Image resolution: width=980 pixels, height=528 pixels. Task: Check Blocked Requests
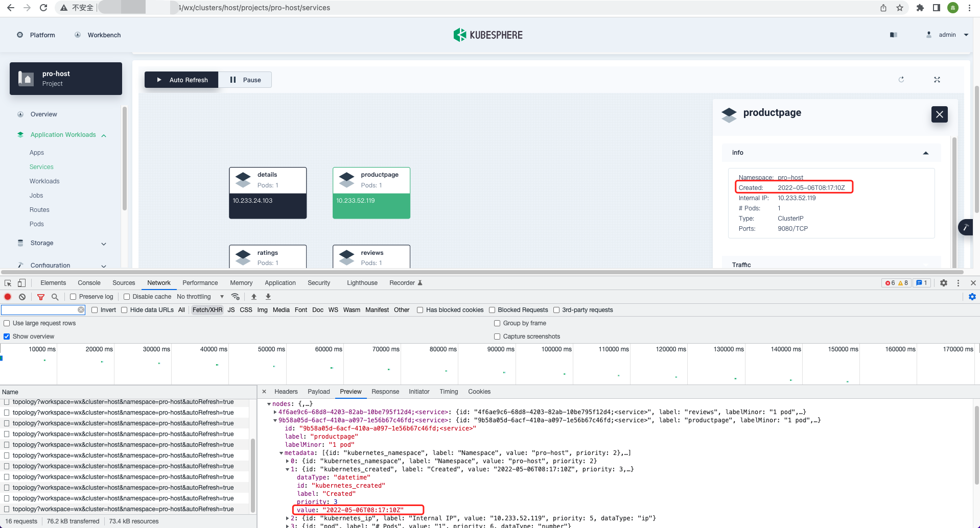point(492,310)
